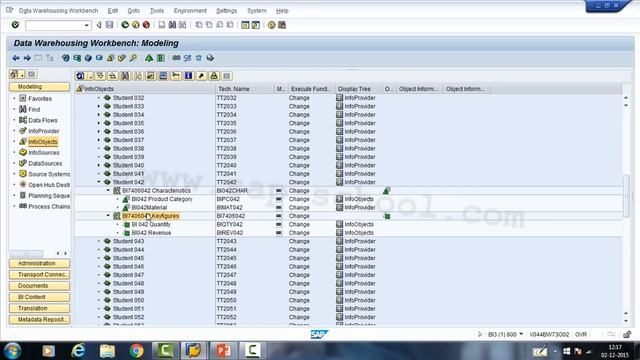Select Favorites in the Modeling tree
This screenshot has height=360, width=640.
coord(40,98)
